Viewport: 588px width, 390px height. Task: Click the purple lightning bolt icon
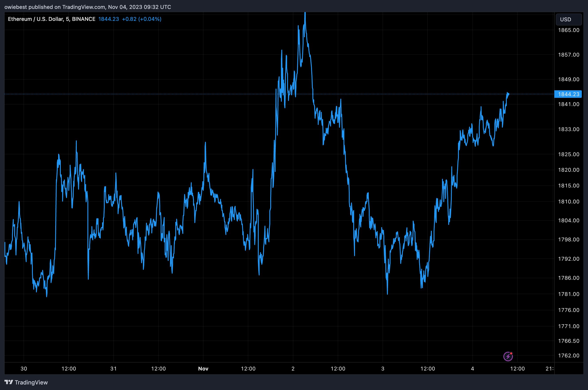point(508,357)
